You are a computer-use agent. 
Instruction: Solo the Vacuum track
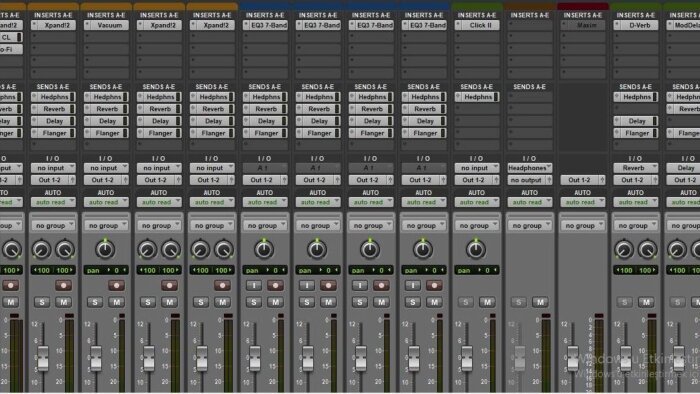pyautogui.click(x=95, y=302)
